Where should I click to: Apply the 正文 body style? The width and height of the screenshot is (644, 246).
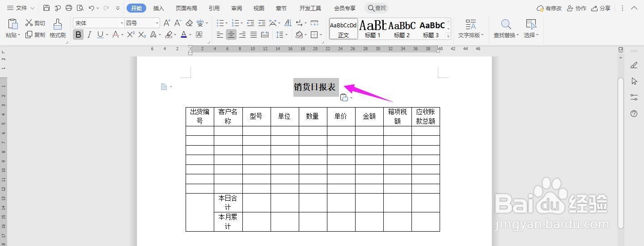(x=343, y=29)
